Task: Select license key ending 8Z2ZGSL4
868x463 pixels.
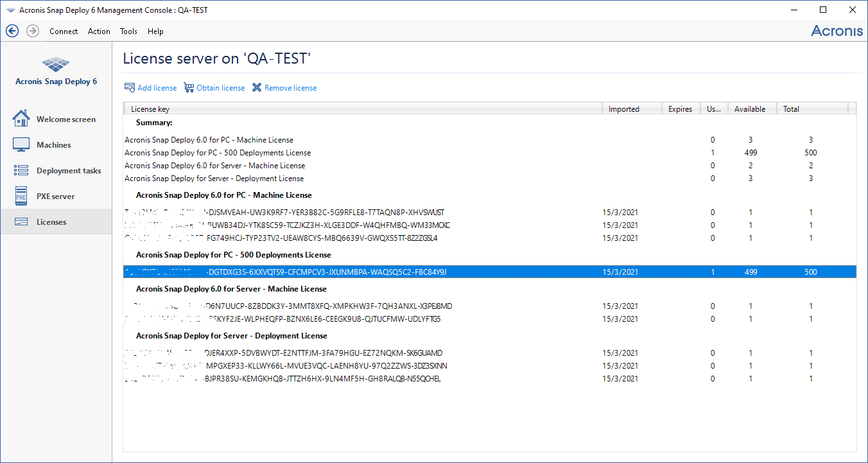Action: 489,238
